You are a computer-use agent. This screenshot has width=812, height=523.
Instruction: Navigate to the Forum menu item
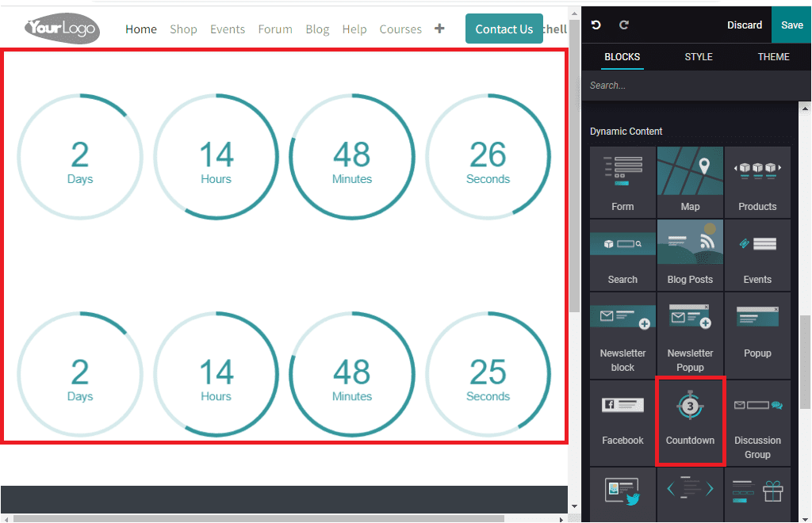tap(275, 29)
